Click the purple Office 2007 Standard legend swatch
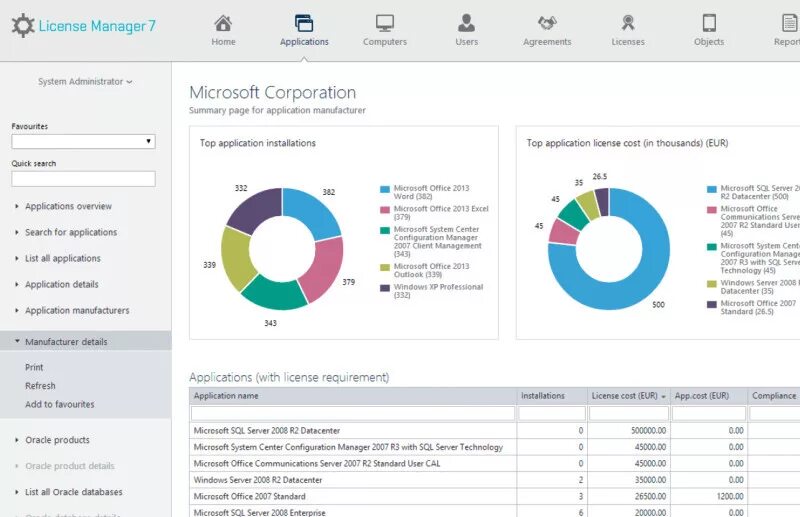Screen dimensions: 800x517 tap(712, 304)
